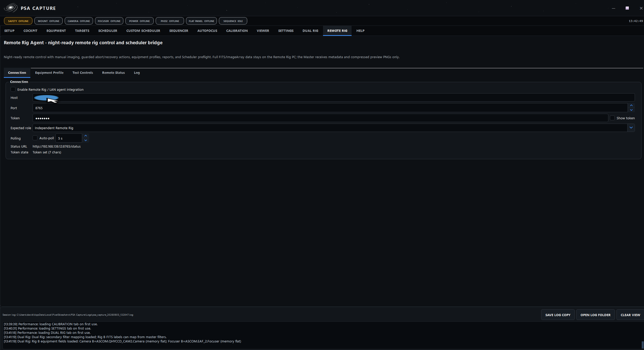The height and width of the screenshot is (350, 644).
Task: Click the FLAT PANEL OFFLINE status pill
Action: pos(201,21)
